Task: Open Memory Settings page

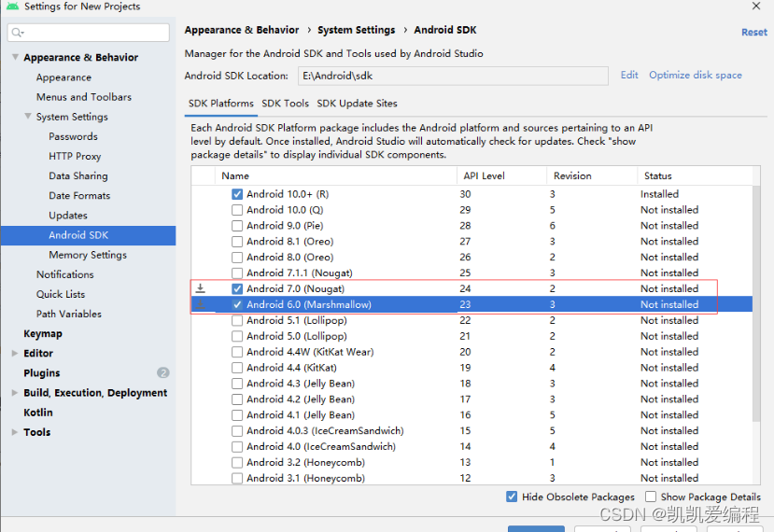Action: coord(88,255)
